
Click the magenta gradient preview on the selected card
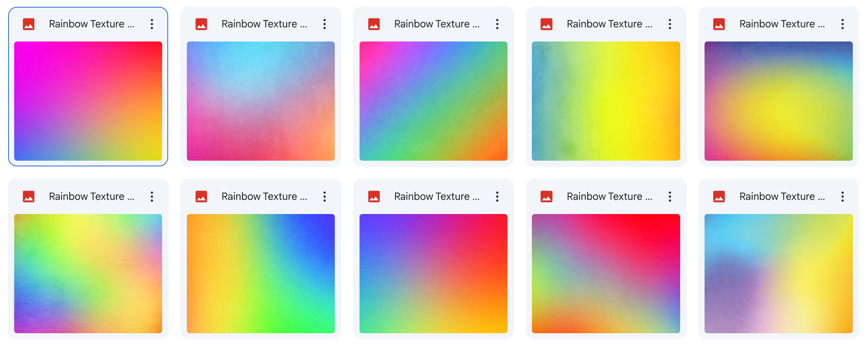pos(88,101)
